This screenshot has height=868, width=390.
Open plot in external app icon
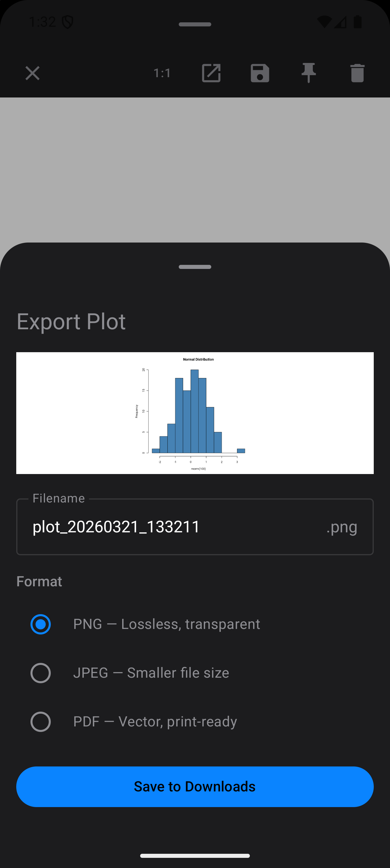[211, 73]
